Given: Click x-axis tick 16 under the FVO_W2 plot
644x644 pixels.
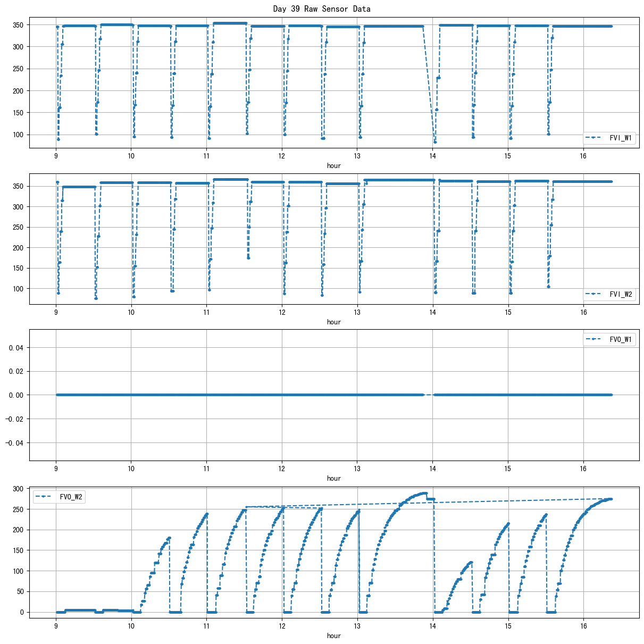Looking at the screenshot, I should pos(583,626).
